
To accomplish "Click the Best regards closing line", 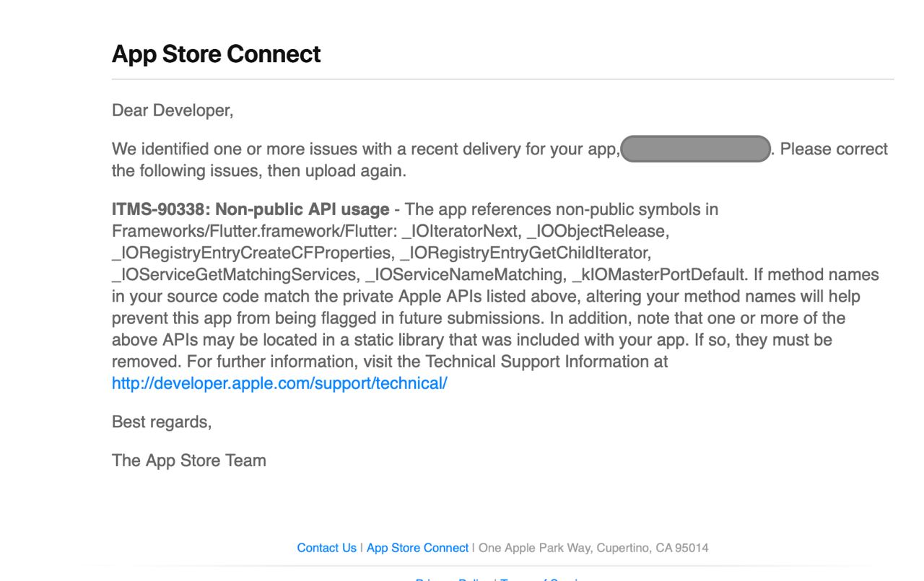I will pyautogui.click(x=162, y=422).
